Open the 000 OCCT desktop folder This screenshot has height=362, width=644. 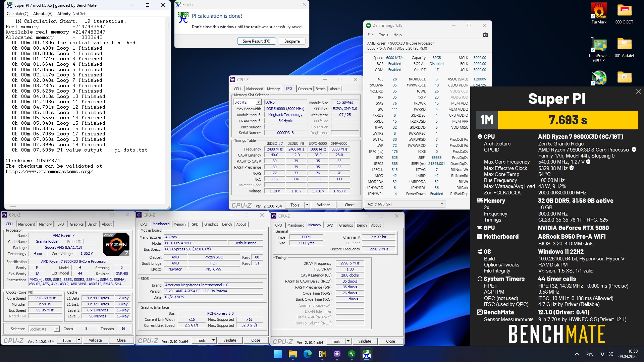[624, 13]
